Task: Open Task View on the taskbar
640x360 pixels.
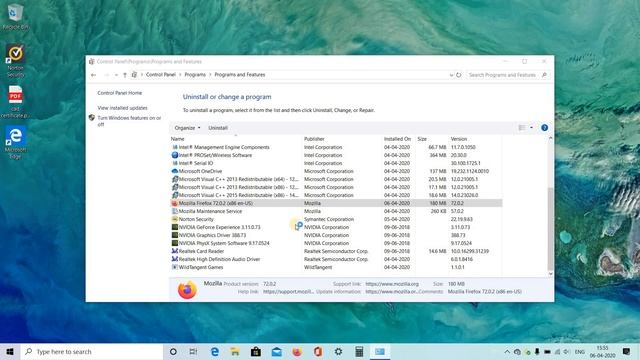Action: pos(193,351)
